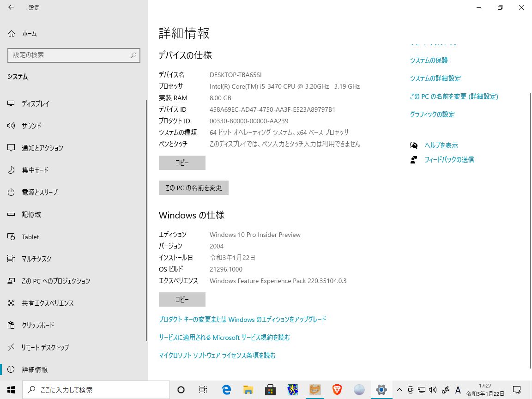The height and width of the screenshot is (399, 532).
Task: Go back with the arrow in Settings header
Action: point(11,7)
